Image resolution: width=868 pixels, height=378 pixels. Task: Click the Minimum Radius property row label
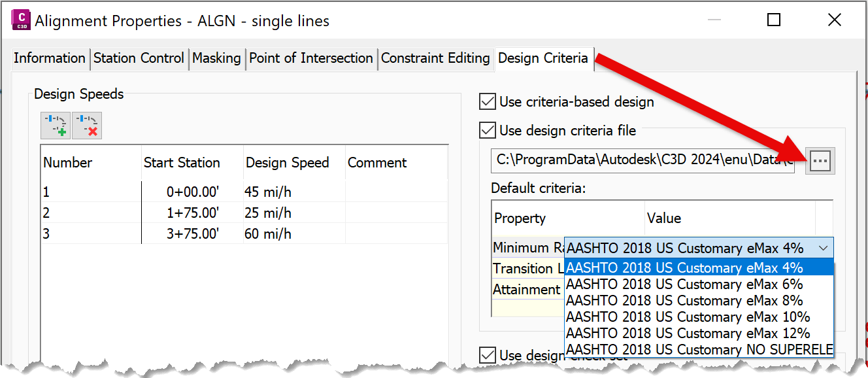click(x=528, y=248)
